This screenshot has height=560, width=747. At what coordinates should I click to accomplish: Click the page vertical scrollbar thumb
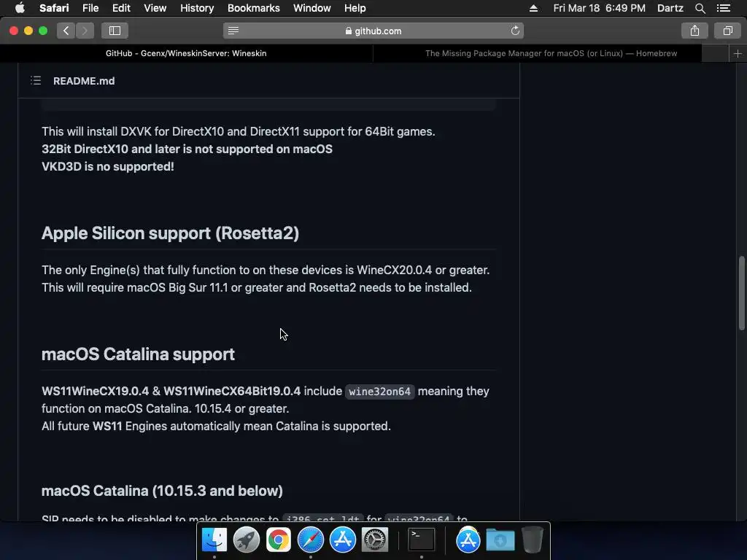point(742,293)
